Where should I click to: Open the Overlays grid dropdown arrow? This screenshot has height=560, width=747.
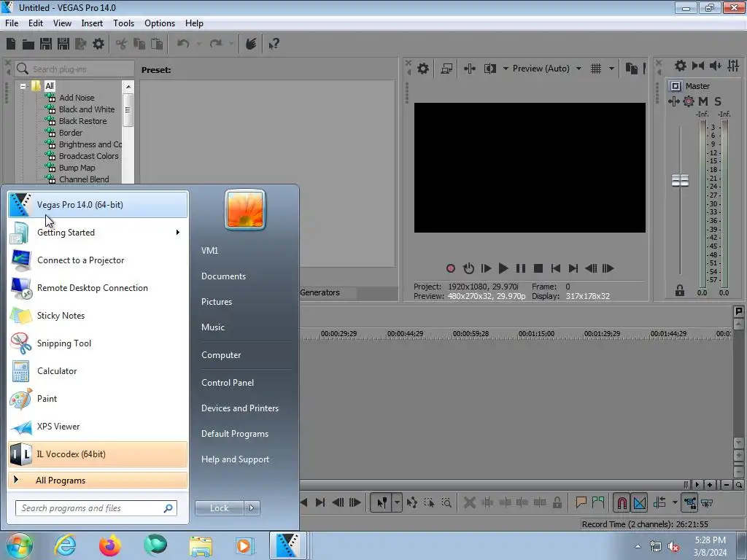(612, 69)
